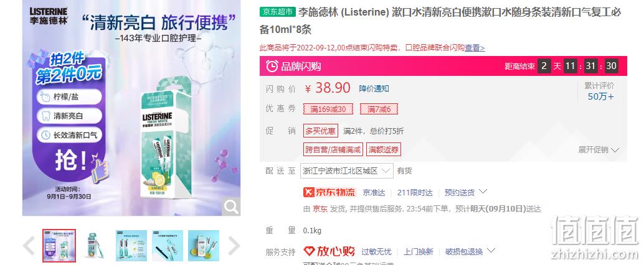Click the 降价通知 price alert link
Screen dimensions: 644x265
tap(374, 88)
